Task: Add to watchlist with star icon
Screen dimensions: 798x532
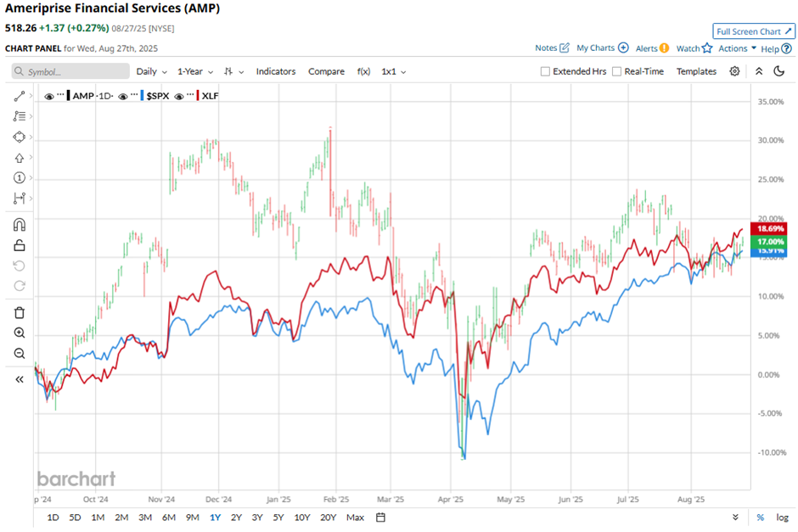Action: pyautogui.click(x=707, y=48)
